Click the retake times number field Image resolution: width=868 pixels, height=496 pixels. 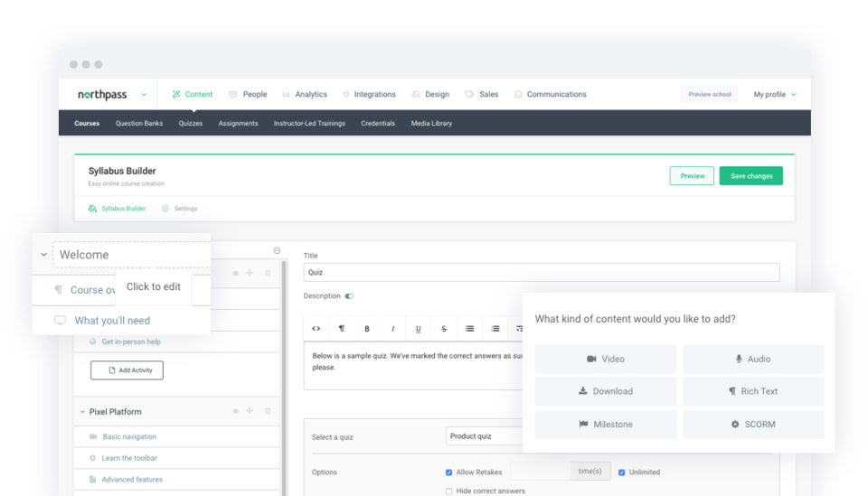[x=541, y=472]
